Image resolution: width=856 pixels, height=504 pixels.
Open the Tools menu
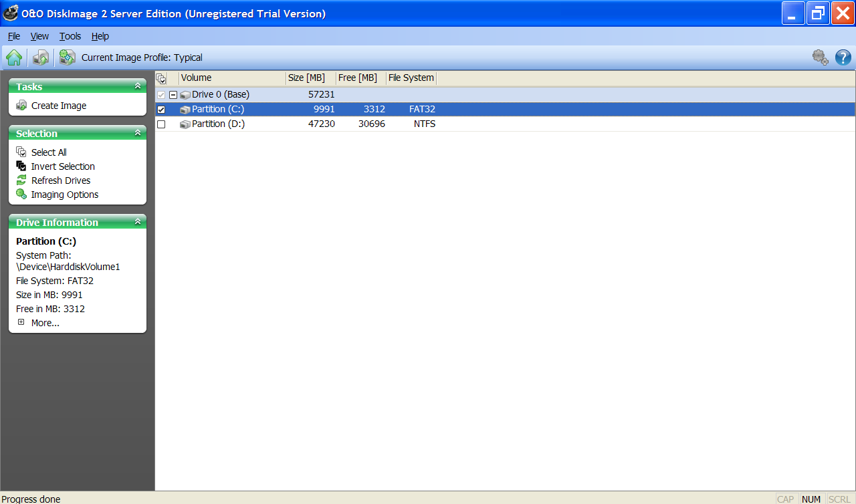pyautogui.click(x=70, y=36)
